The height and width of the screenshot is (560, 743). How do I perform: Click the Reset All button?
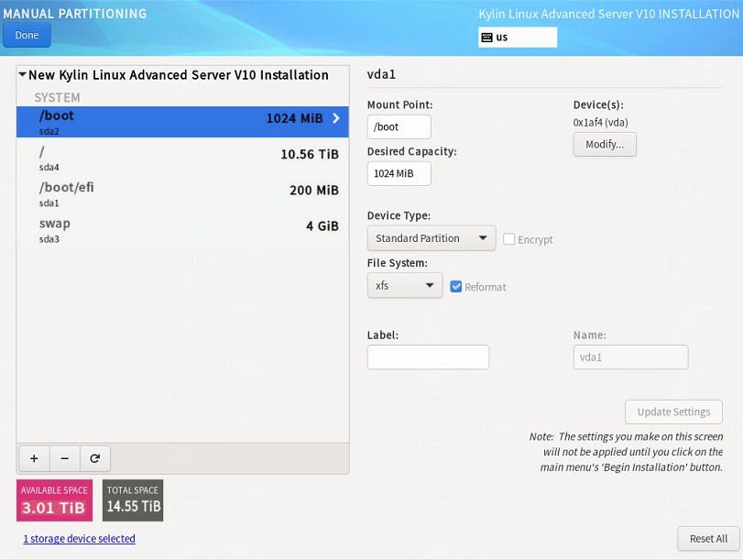pos(708,539)
